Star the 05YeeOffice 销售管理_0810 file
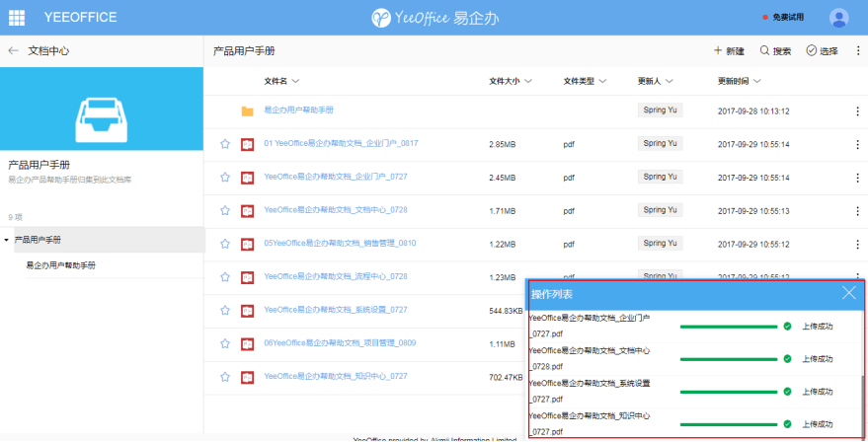The height and width of the screenshot is (442, 868). tap(225, 244)
